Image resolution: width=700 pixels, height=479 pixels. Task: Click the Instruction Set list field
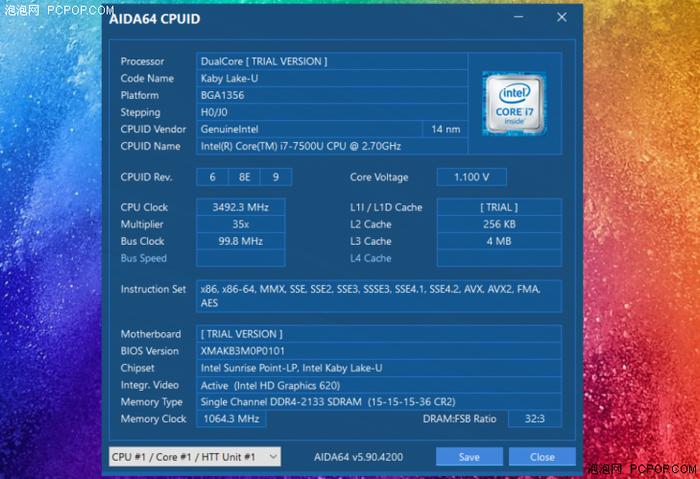379,296
